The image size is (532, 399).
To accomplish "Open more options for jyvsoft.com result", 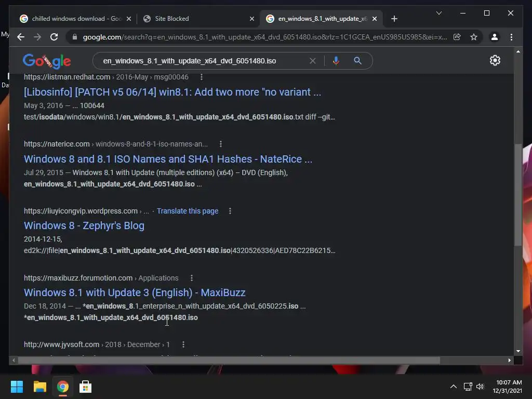I will click(x=183, y=344).
